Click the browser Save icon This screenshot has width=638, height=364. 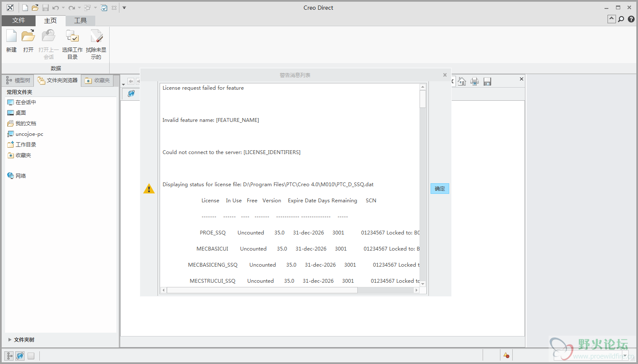pos(487,81)
